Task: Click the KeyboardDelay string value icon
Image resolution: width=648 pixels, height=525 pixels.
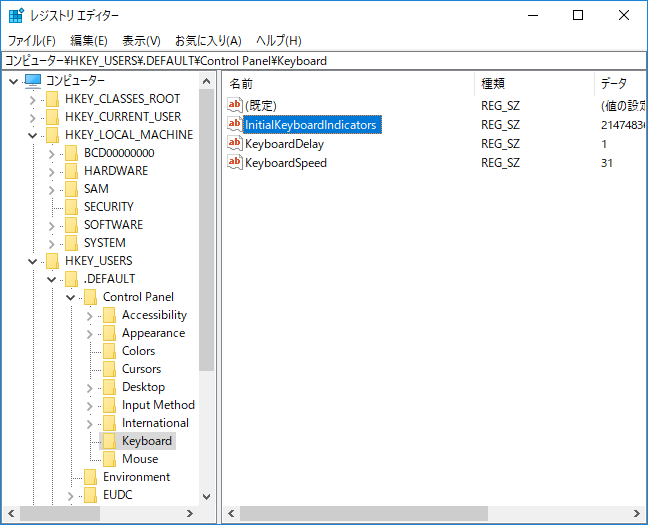Action: [x=234, y=143]
